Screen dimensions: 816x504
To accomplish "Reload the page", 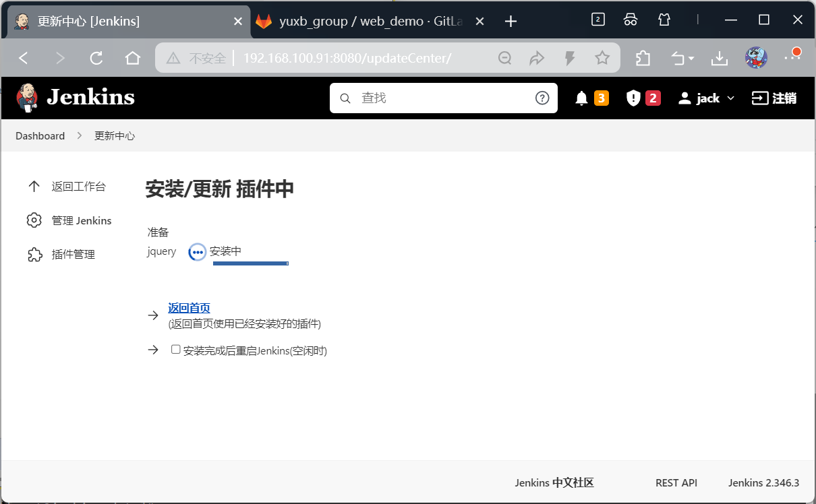I will pos(96,58).
